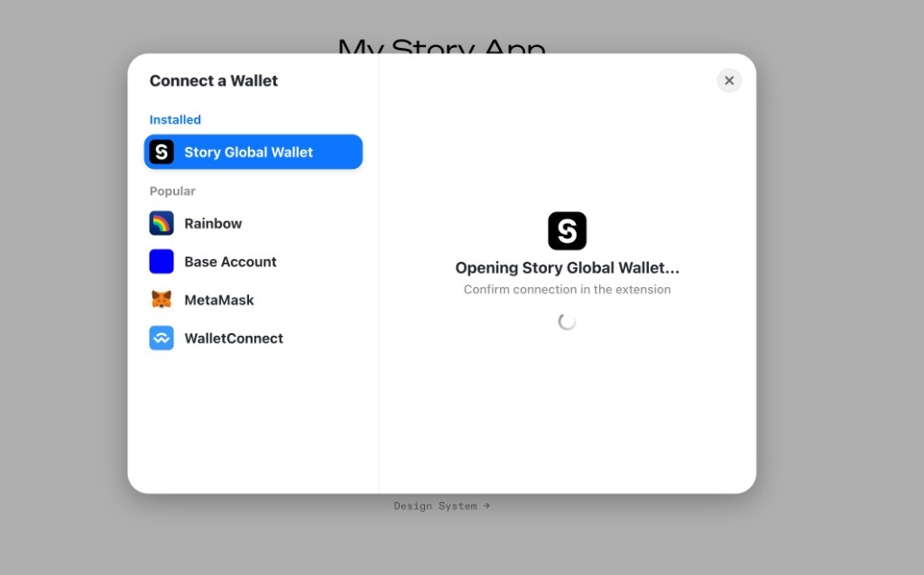Click the Rainbow wallet rainbow icon
This screenshot has height=575, width=924.
click(161, 223)
